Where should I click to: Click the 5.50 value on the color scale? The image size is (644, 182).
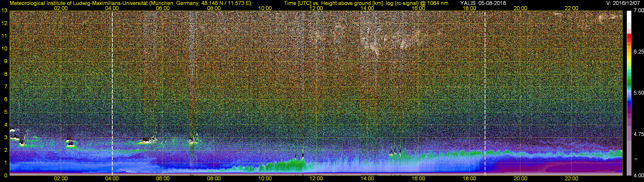639,93
